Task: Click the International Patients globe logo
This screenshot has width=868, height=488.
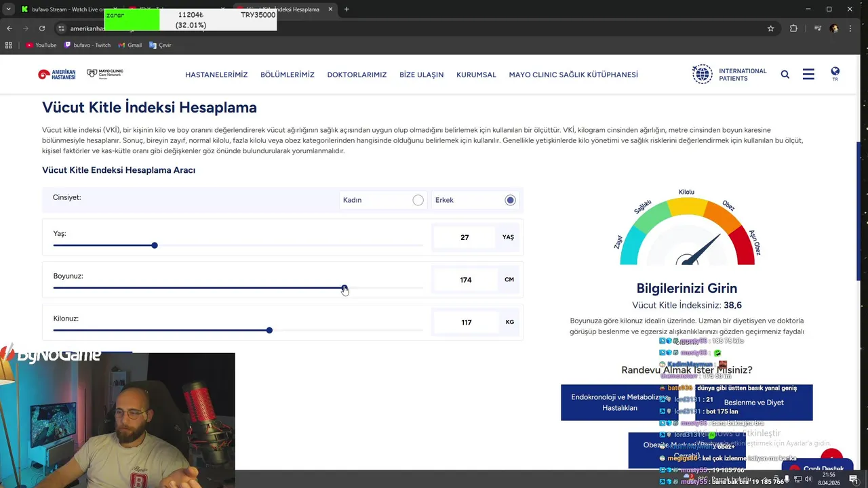Action: (703, 75)
